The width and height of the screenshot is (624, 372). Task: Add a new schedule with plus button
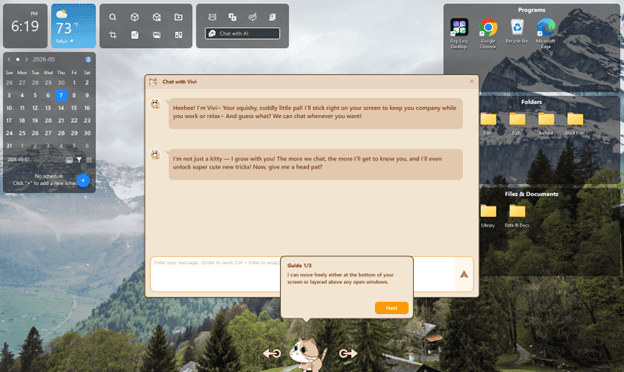tap(83, 181)
